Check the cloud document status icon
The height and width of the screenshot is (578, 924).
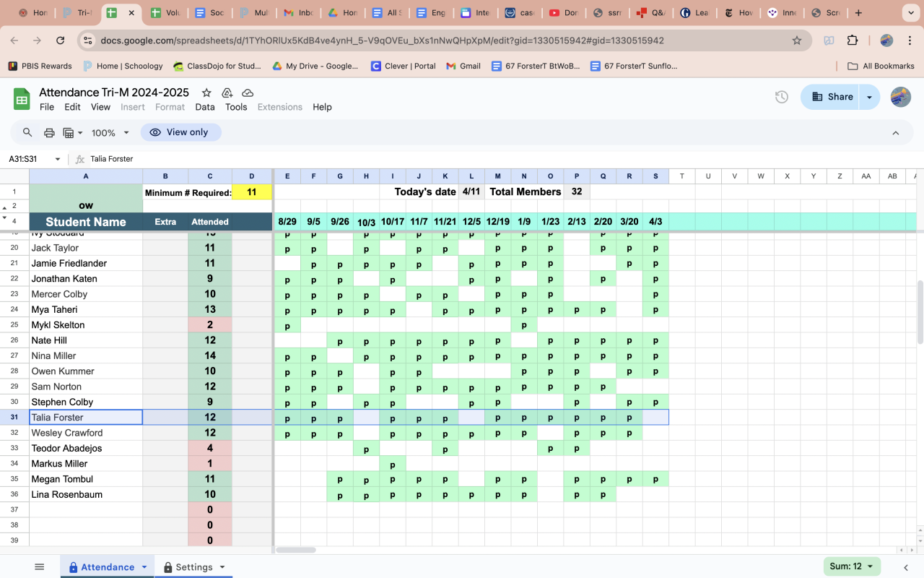(x=248, y=92)
